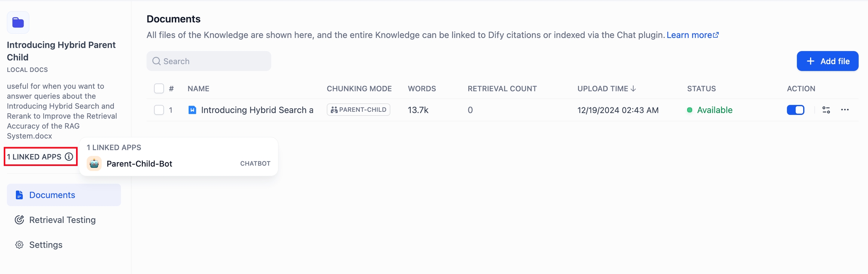
Task: Toggle the select-all documents checkbox
Action: click(159, 88)
